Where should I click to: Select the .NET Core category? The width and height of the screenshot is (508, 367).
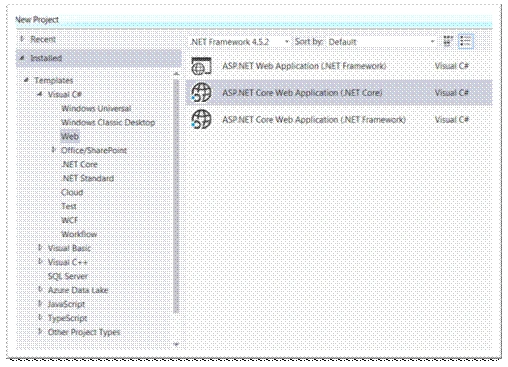pyautogui.click(x=79, y=164)
